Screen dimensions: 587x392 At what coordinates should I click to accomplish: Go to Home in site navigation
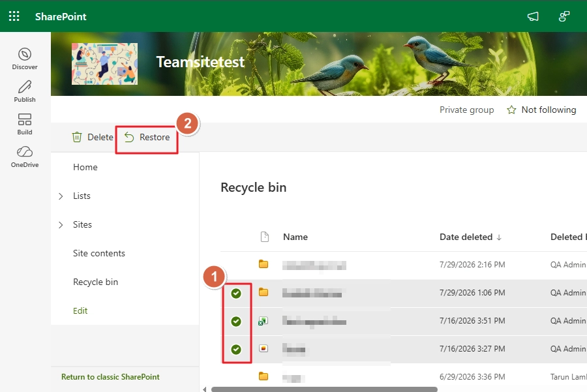pyautogui.click(x=85, y=167)
